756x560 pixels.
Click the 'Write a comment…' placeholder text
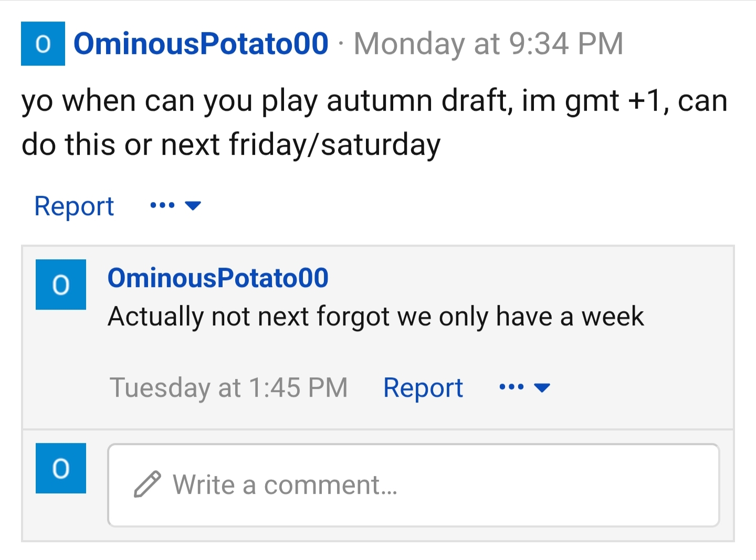285,485
